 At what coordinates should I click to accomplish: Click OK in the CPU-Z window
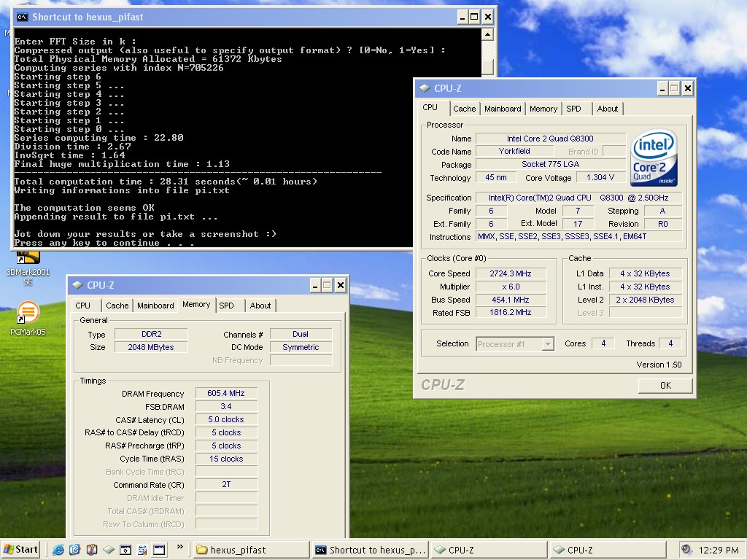point(665,385)
